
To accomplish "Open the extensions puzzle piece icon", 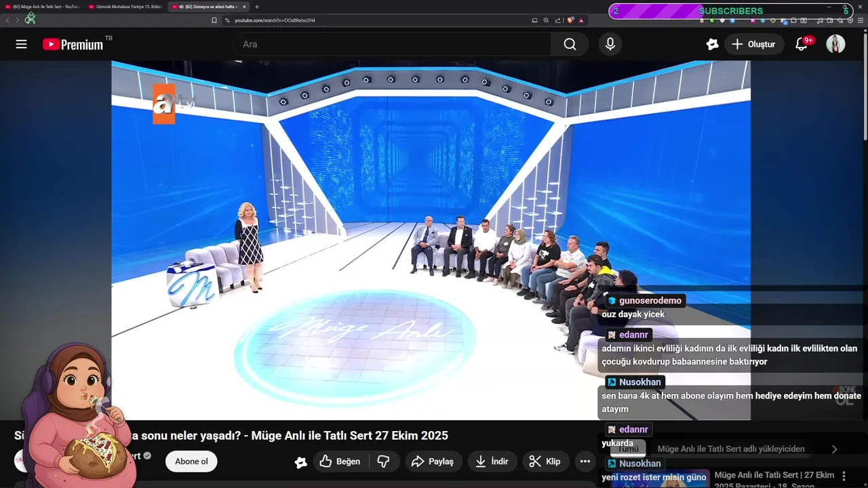I will pyautogui.click(x=793, y=20).
